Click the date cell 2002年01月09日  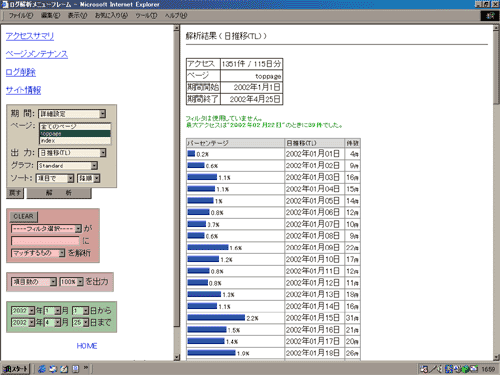pyautogui.click(x=314, y=248)
